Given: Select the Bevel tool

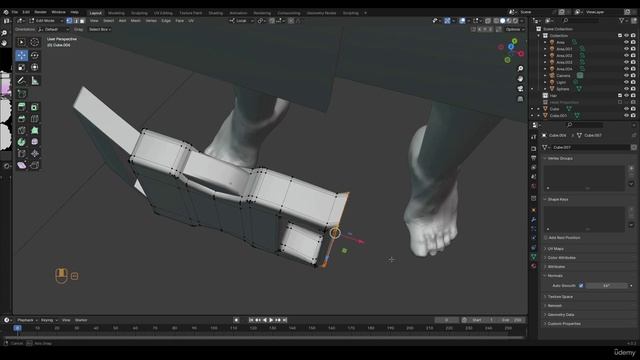Looking at the screenshot, I should click(22, 119).
